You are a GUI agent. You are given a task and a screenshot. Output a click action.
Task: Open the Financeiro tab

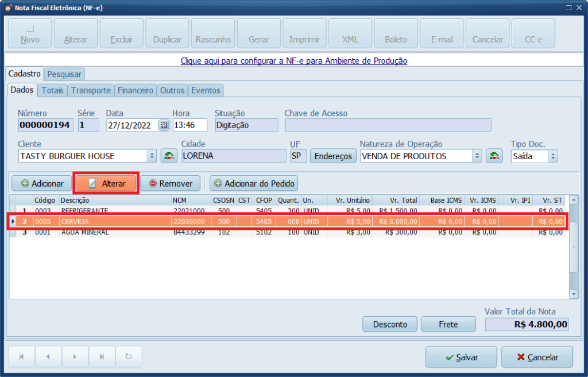pos(136,90)
